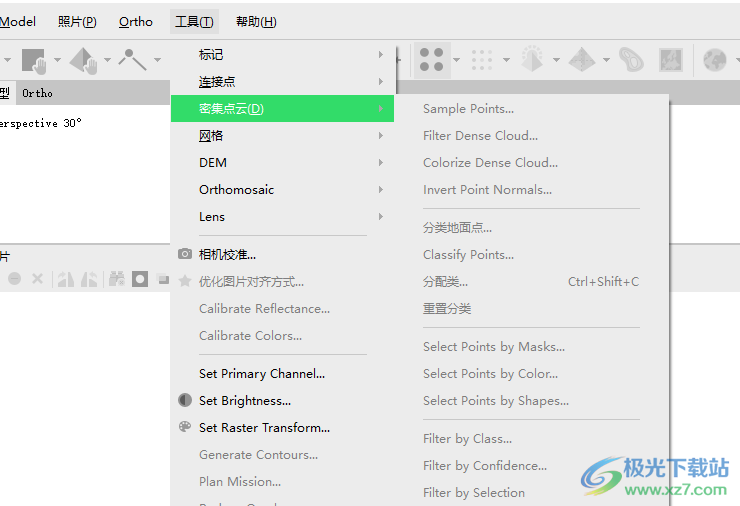740x506 pixels.
Task: Open the Ruler tool dropdown arrow
Action: pos(157,60)
